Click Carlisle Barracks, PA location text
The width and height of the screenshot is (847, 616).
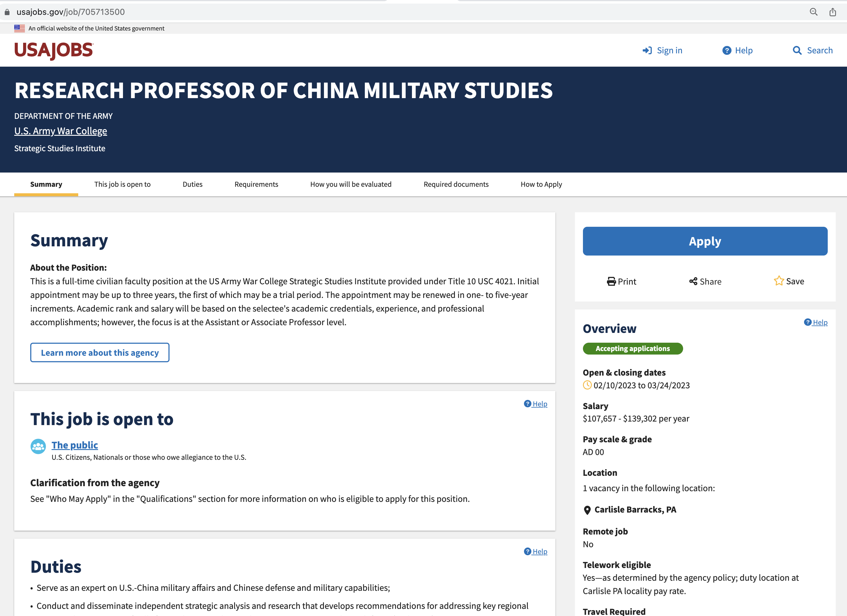click(x=635, y=510)
